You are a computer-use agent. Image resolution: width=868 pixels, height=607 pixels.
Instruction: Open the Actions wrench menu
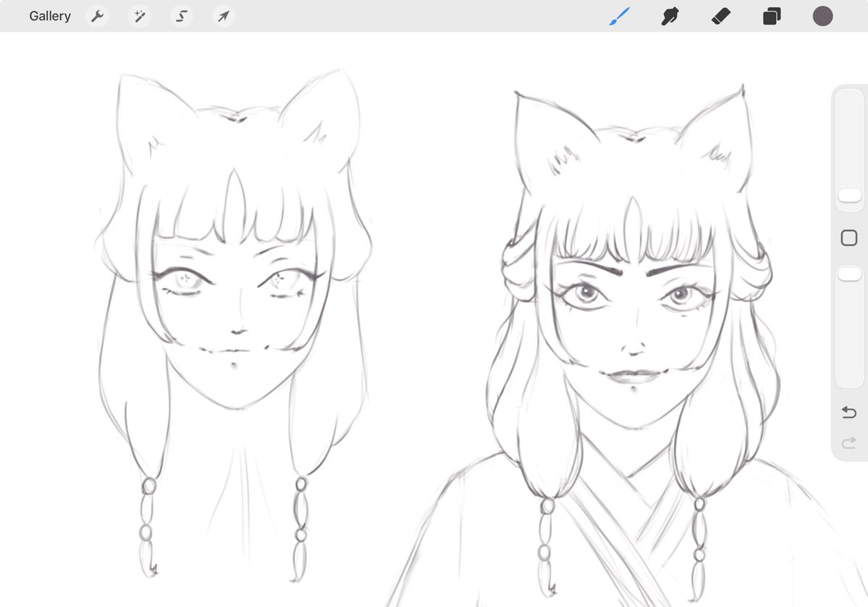(98, 16)
